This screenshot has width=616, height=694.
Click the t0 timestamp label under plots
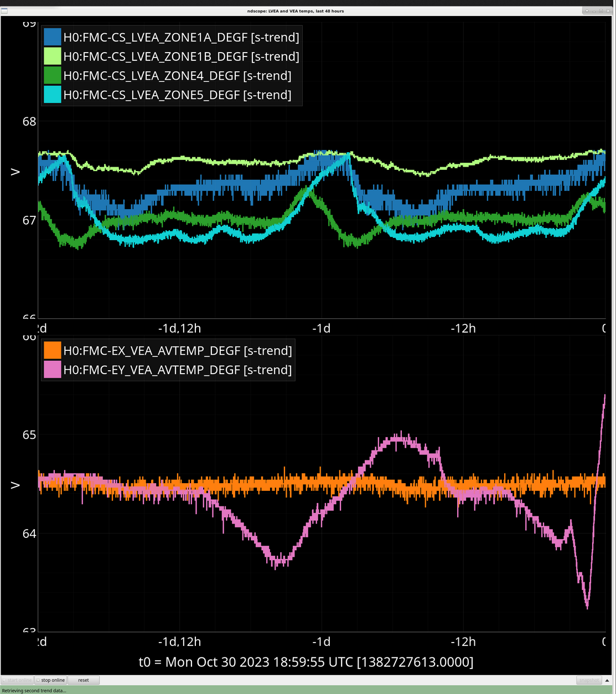click(306, 662)
